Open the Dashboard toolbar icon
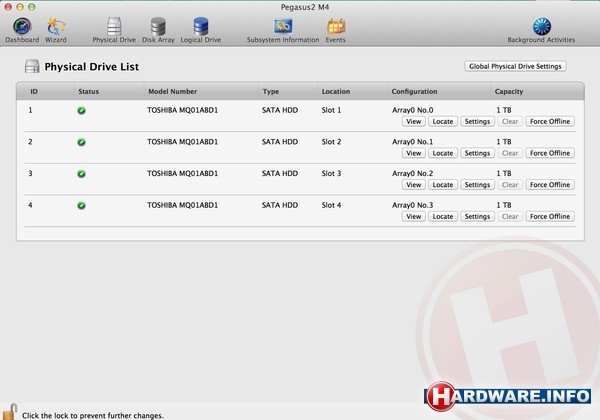 pos(22,30)
